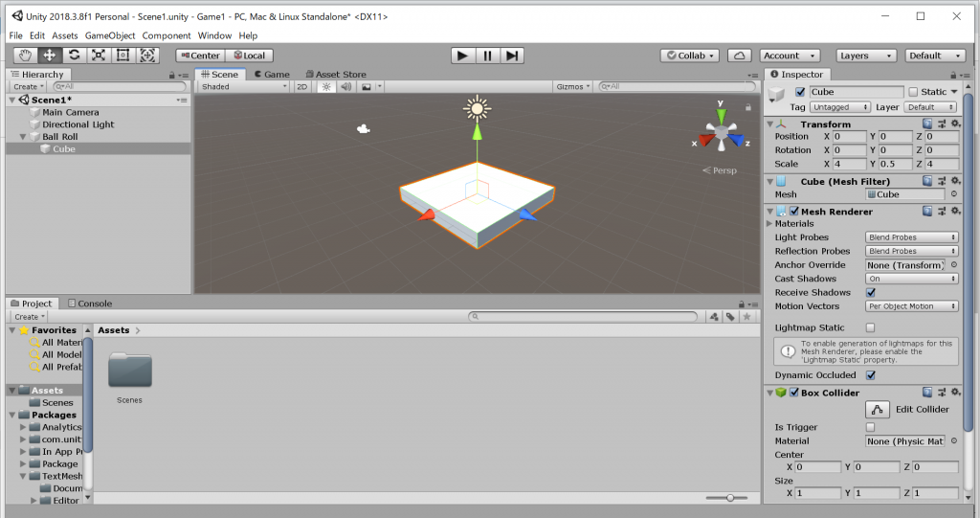Search by type in Project panel

[x=714, y=317]
